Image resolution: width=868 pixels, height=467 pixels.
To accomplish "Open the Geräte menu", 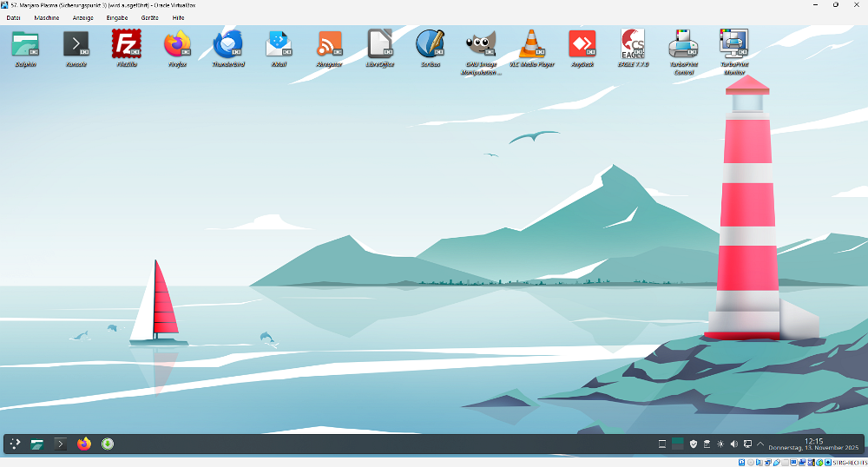I will point(149,17).
